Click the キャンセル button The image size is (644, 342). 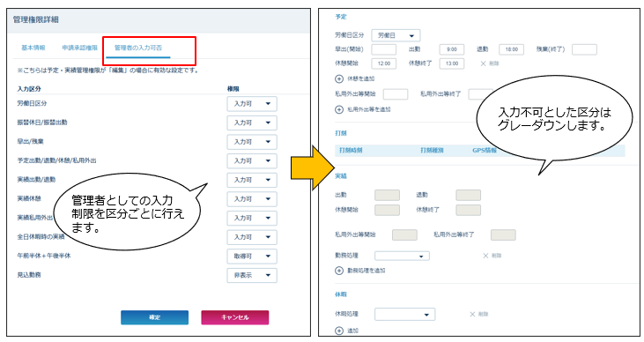pos(235,317)
